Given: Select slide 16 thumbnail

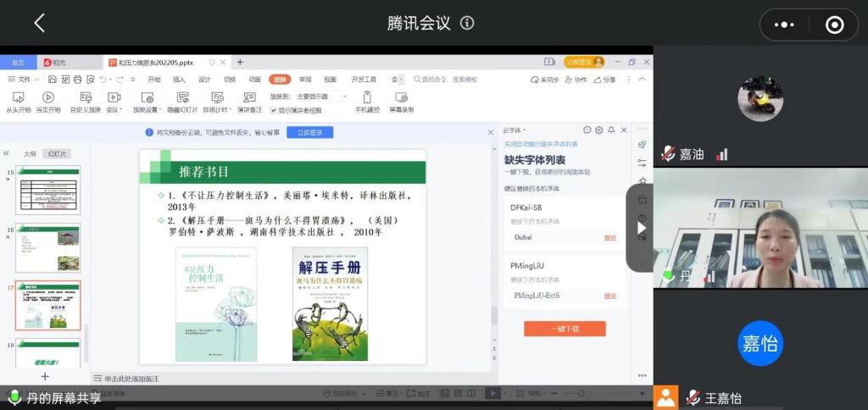Looking at the screenshot, I should tap(47, 247).
